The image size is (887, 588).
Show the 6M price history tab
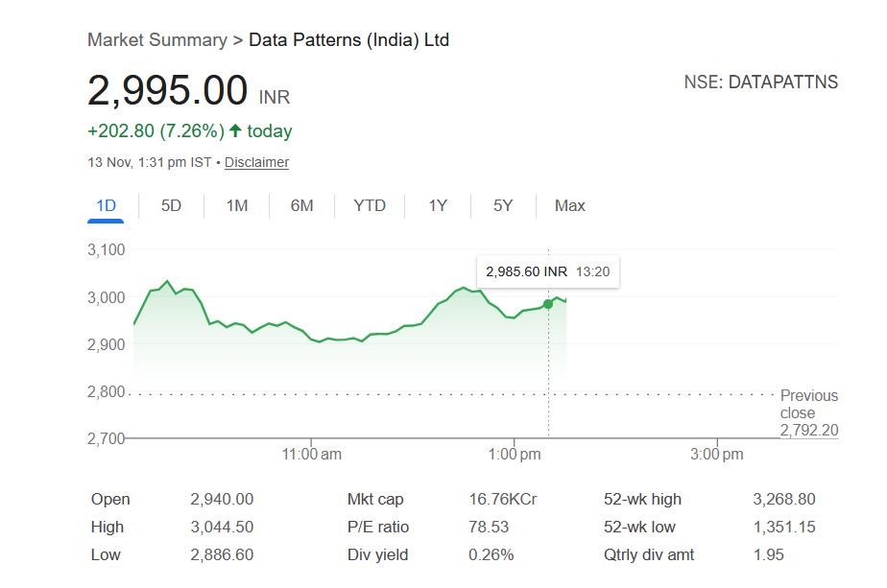(302, 205)
